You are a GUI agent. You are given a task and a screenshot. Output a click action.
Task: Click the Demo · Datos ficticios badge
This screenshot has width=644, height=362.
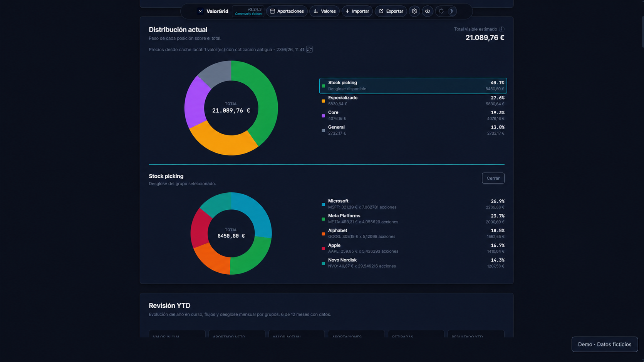(604, 344)
